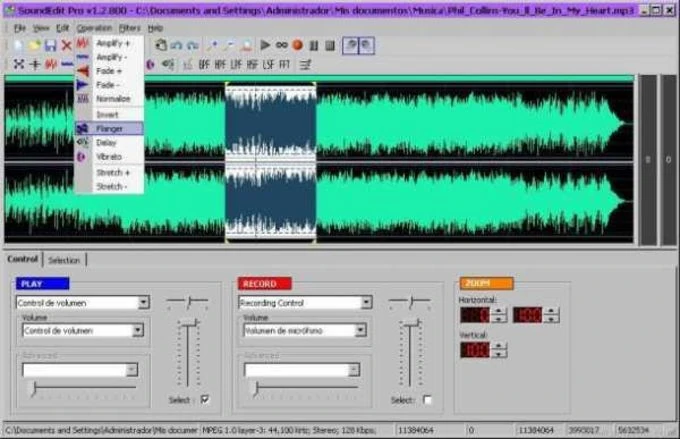
Task: Increase first Horizontal zoom value
Action: 499,311
